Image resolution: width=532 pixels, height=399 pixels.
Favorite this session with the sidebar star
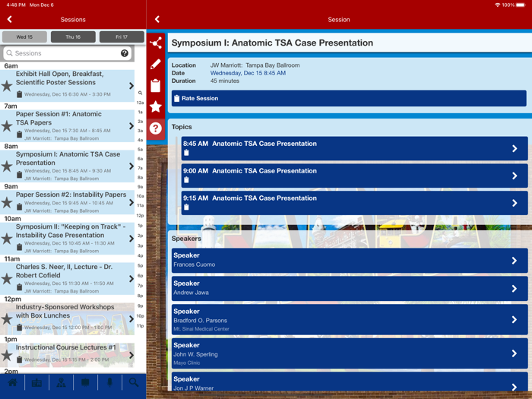point(156,107)
